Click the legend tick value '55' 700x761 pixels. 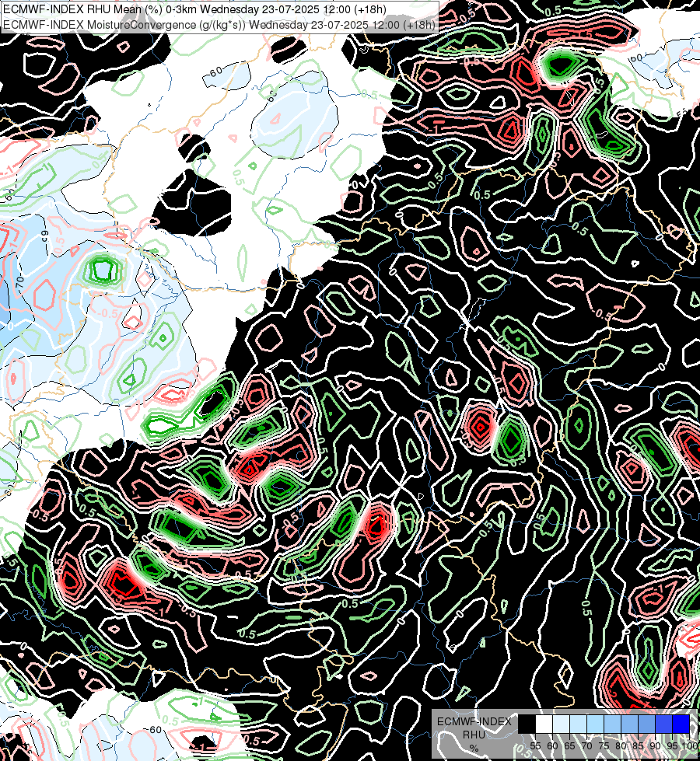tap(535, 746)
